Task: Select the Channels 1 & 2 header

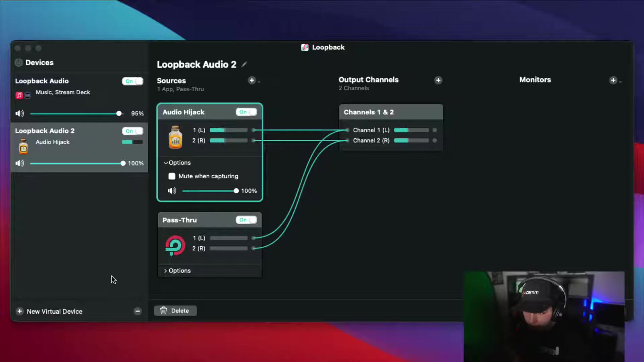Action: [391, 112]
